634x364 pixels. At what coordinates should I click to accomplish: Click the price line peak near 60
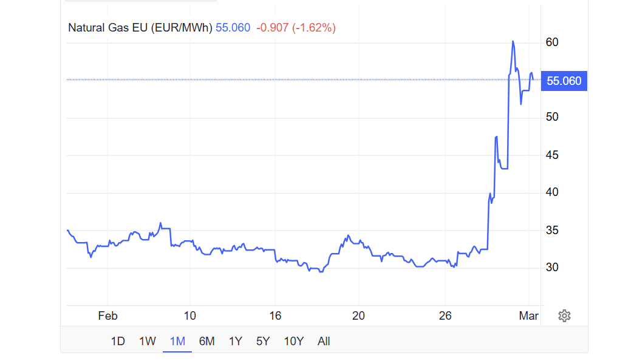[513, 42]
